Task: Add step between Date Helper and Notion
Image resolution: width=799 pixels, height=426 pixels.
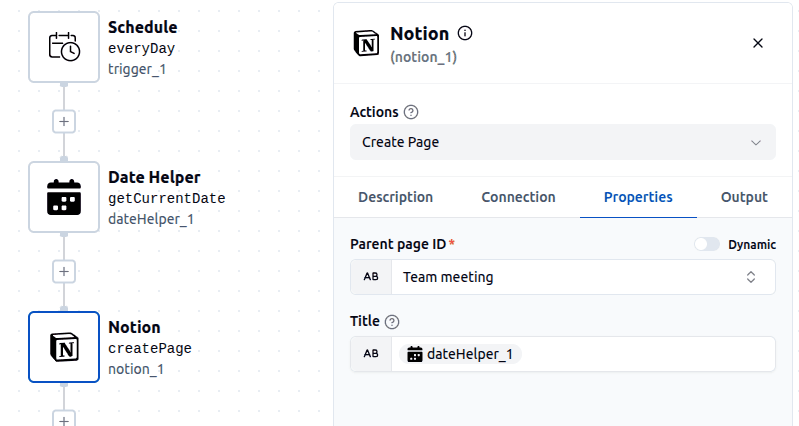Action: (x=64, y=272)
